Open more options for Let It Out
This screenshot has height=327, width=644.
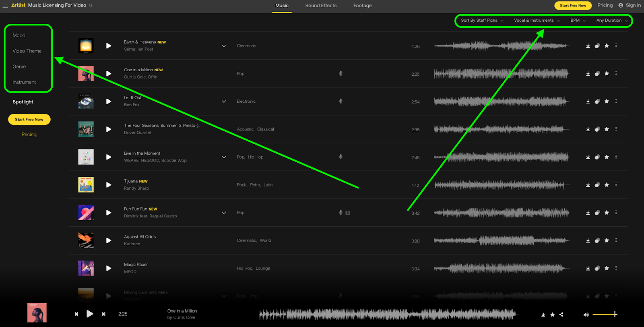(x=616, y=101)
